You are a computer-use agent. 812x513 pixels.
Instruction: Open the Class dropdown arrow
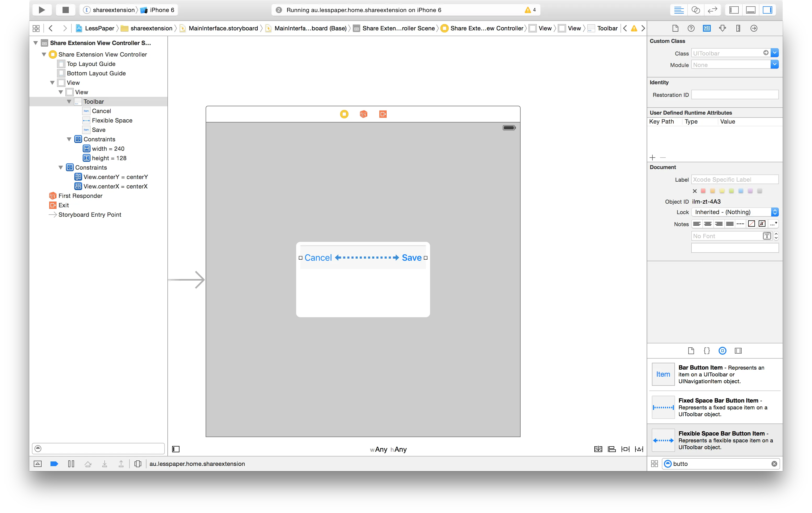[775, 53]
